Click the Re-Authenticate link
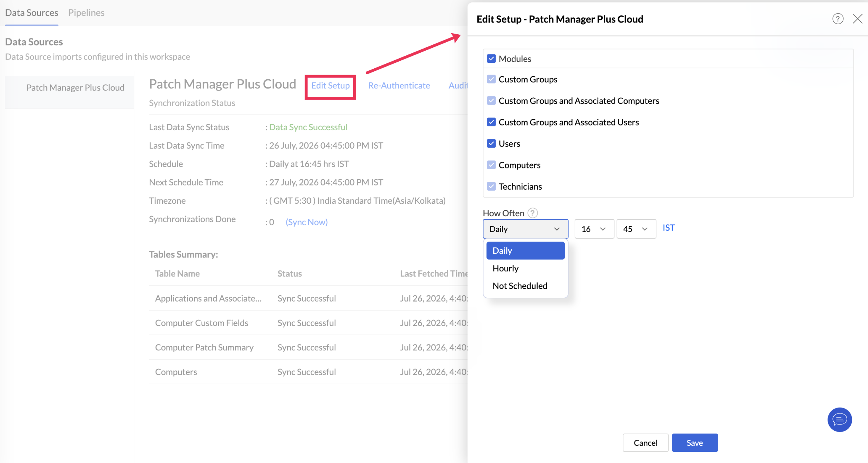Viewport: 868px width, 463px height. 399,86
